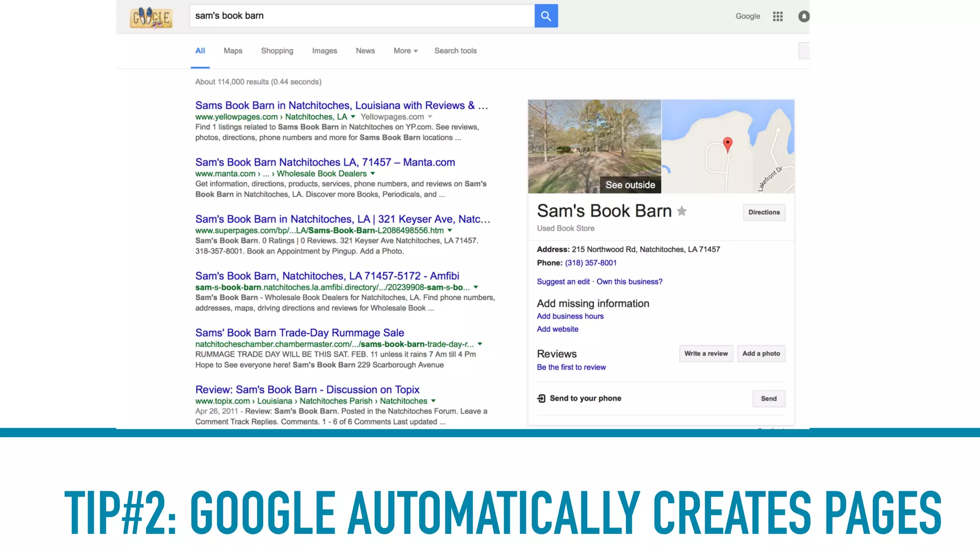The width and height of the screenshot is (980, 551).
Task: Click Own this business?
Action: tap(629, 282)
